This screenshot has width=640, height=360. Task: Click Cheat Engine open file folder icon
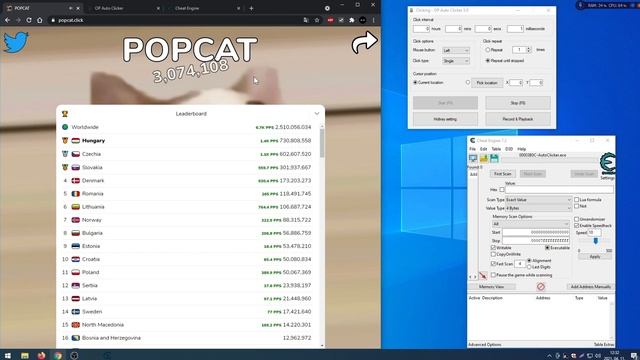point(484,158)
